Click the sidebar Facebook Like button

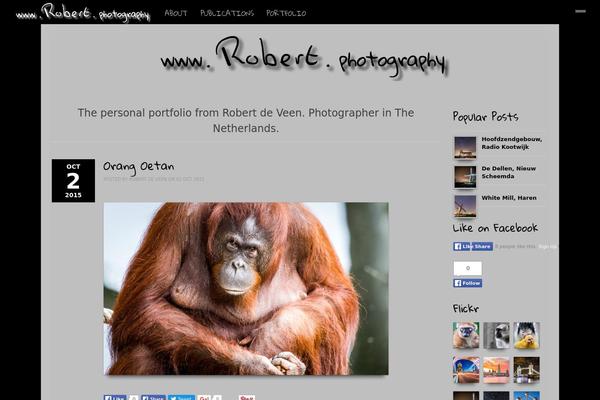pyautogui.click(x=463, y=247)
